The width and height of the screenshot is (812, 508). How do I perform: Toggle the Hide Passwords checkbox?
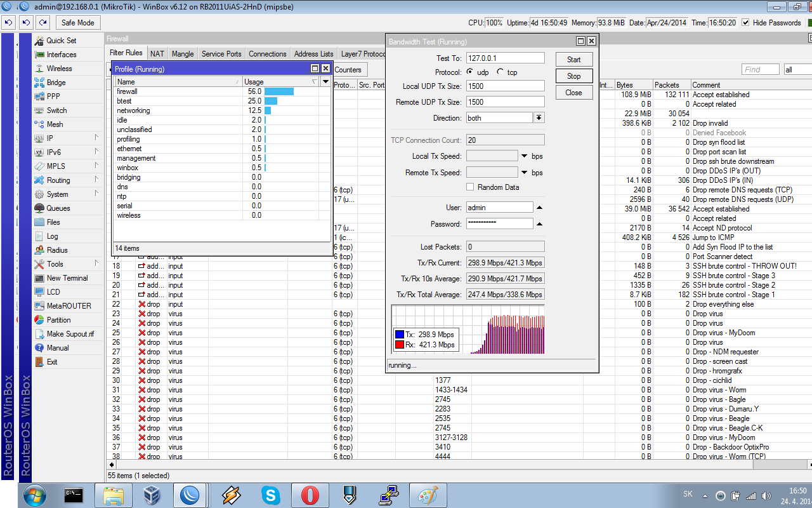click(x=746, y=23)
